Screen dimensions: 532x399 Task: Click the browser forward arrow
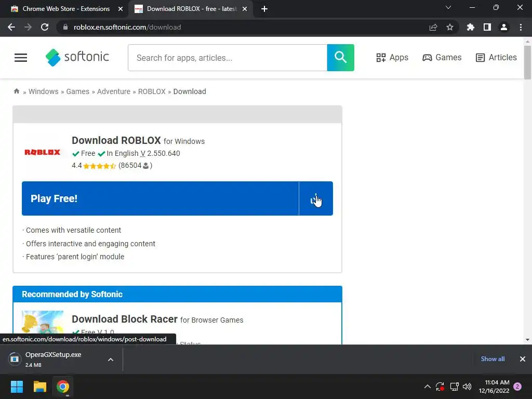coord(28,27)
